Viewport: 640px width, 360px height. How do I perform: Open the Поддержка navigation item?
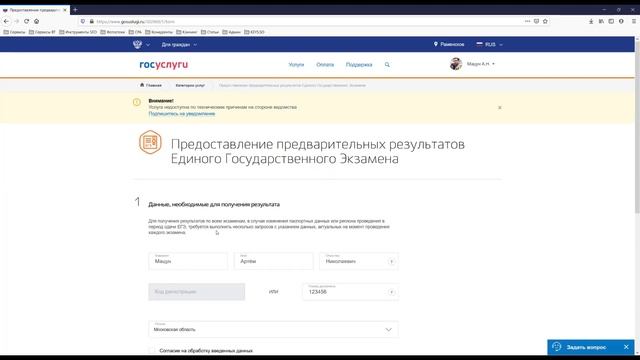pos(359,64)
